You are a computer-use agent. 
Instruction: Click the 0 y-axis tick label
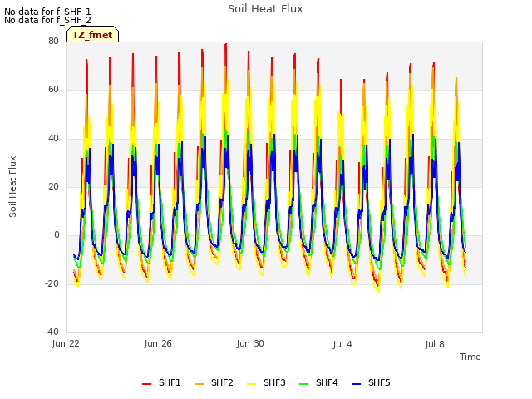[57, 234]
